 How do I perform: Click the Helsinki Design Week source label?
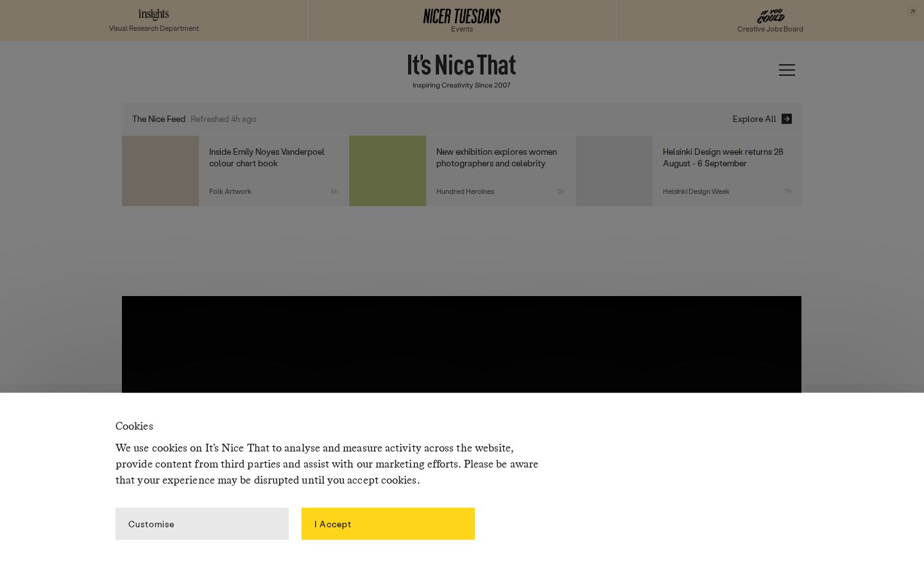696,191
